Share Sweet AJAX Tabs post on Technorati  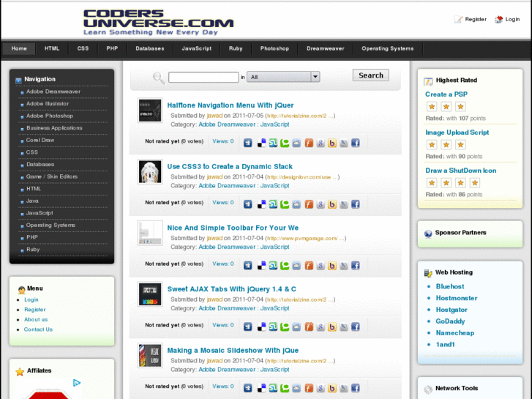(285, 327)
